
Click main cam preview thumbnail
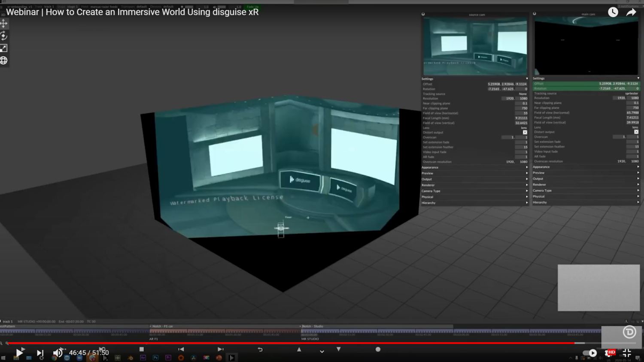586,46
